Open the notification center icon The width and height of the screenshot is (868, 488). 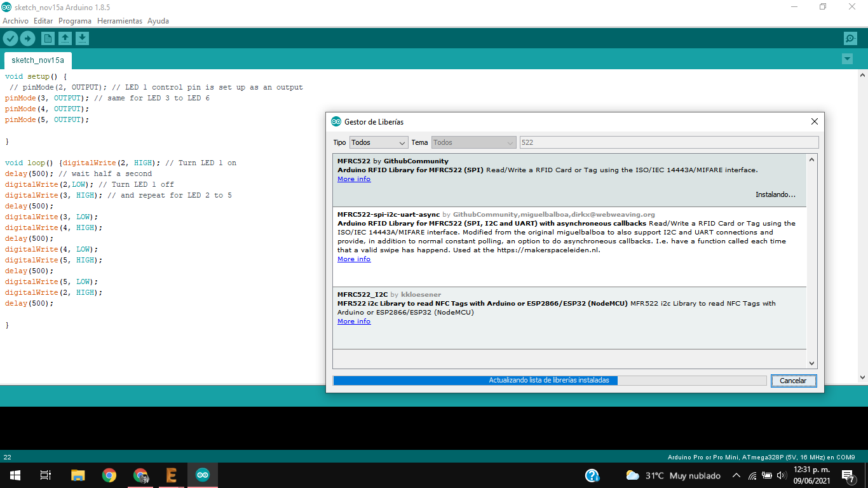(x=848, y=475)
